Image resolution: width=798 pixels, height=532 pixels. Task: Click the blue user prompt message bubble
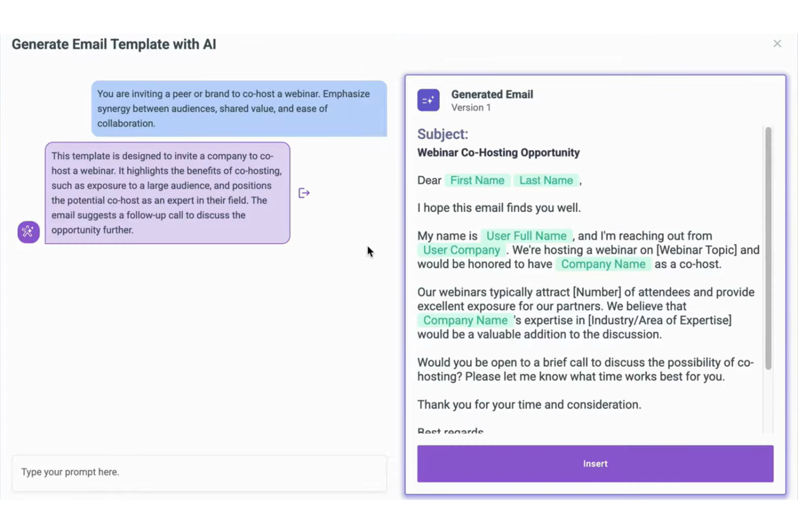(x=239, y=108)
